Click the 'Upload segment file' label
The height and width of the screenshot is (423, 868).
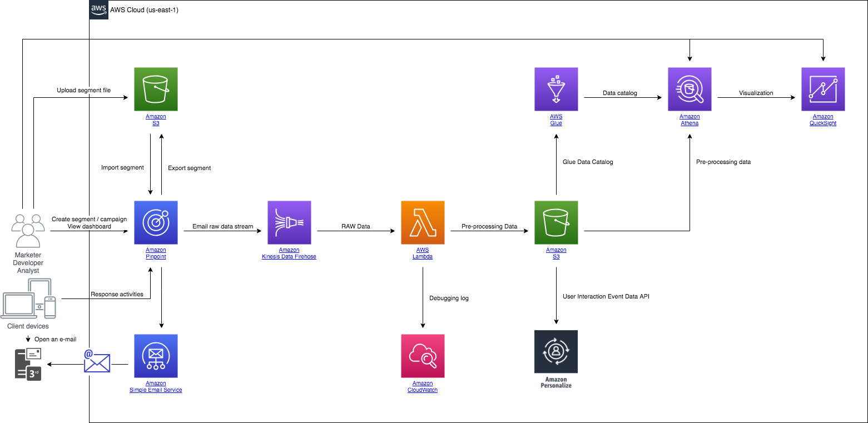pyautogui.click(x=83, y=90)
